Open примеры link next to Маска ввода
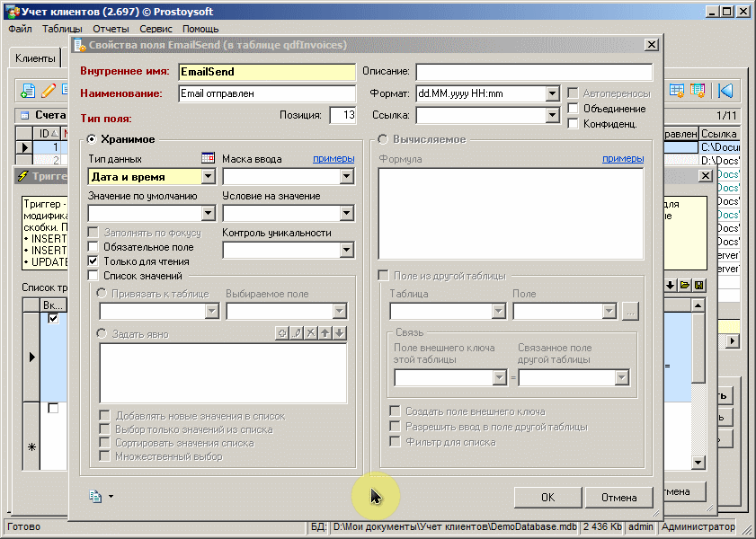The width and height of the screenshot is (756, 539). [333, 159]
